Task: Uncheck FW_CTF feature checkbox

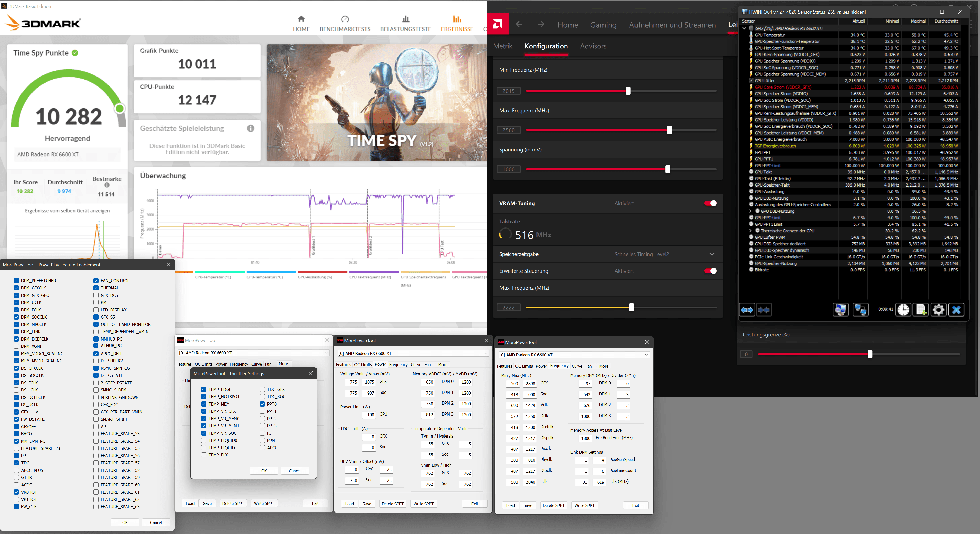Action: (16, 507)
